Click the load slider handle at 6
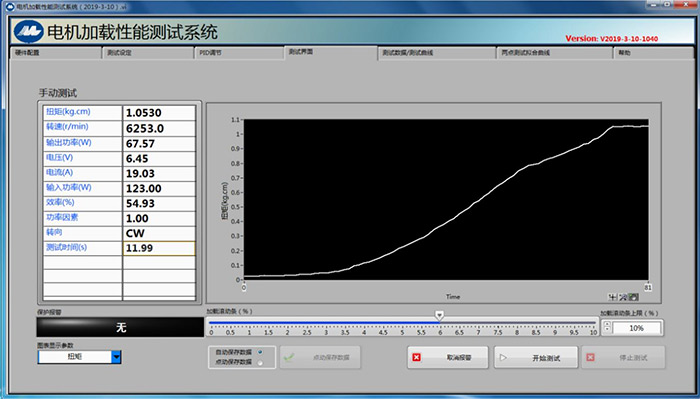The image size is (700, 399). pyautogui.click(x=440, y=316)
